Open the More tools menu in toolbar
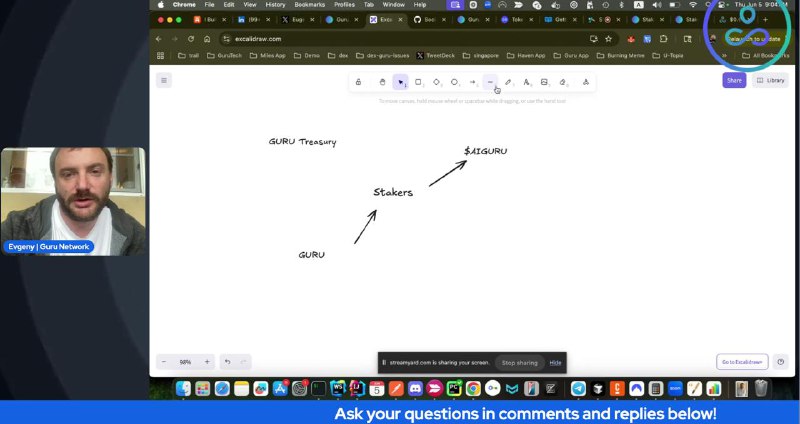The image size is (800, 424). coord(586,82)
